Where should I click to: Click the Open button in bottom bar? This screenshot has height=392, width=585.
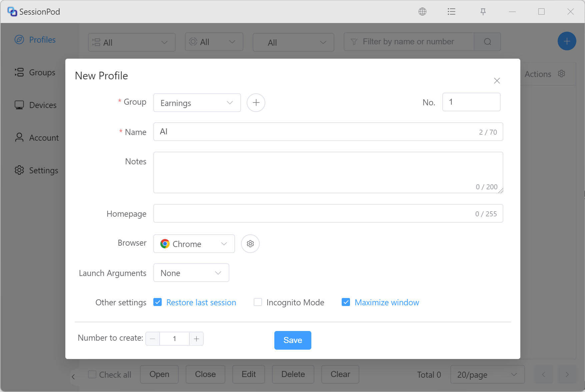coord(159,374)
